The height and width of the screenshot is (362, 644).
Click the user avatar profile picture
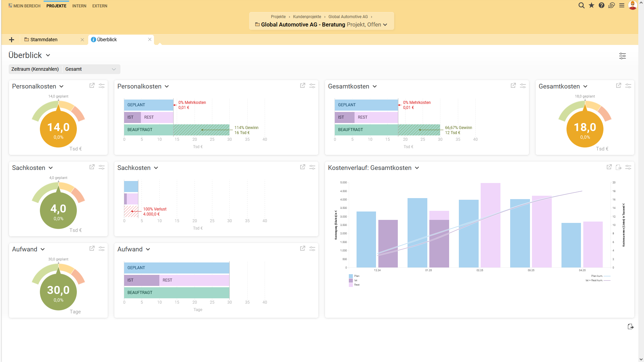click(632, 5)
